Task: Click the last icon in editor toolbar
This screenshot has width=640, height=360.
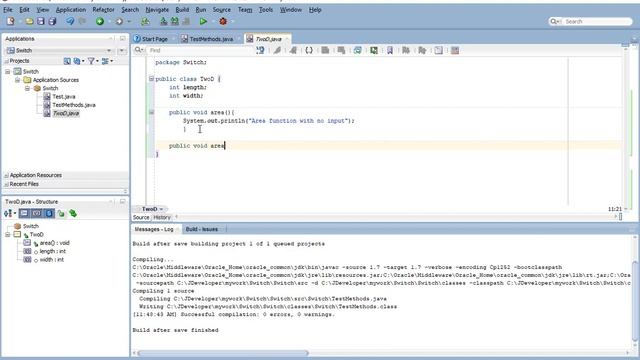Action: coord(455,50)
